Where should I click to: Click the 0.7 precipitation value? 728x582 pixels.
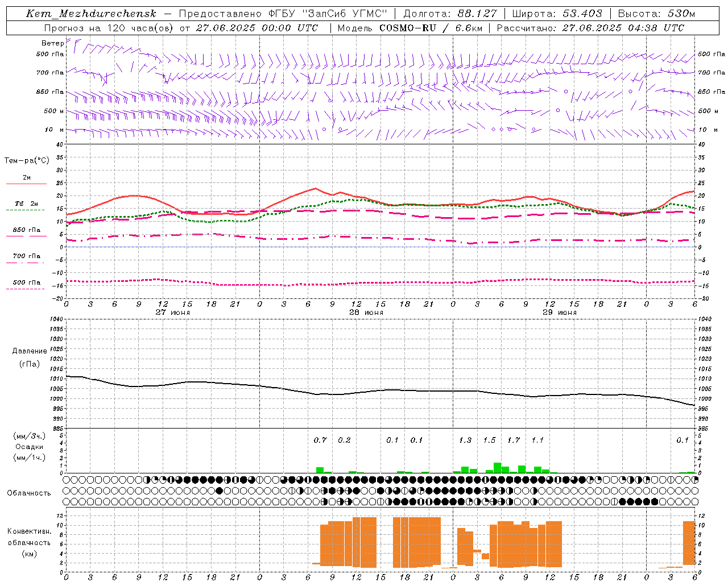pos(320,440)
